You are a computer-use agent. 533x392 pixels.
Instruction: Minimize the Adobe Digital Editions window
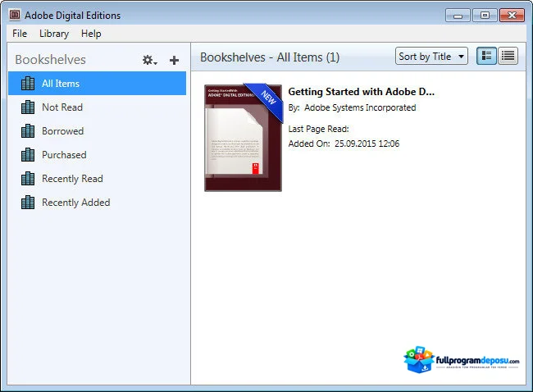[x=458, y=16]
